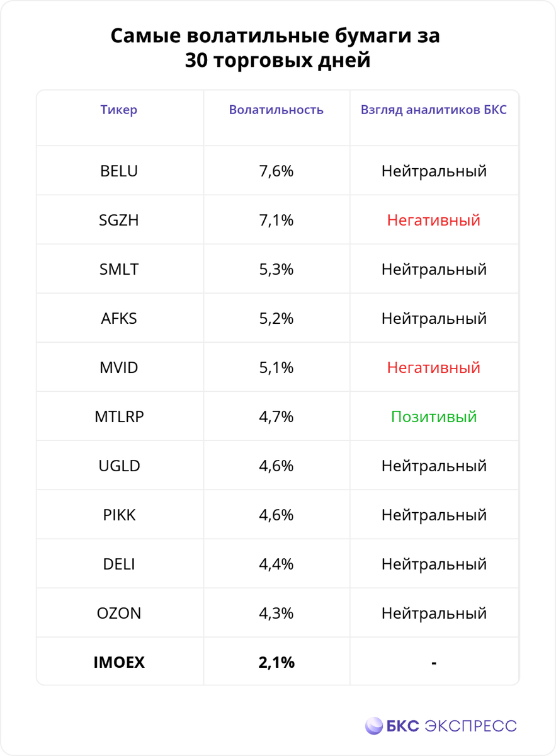Click the red Негативный label for MVID

(x=434, y=367)
